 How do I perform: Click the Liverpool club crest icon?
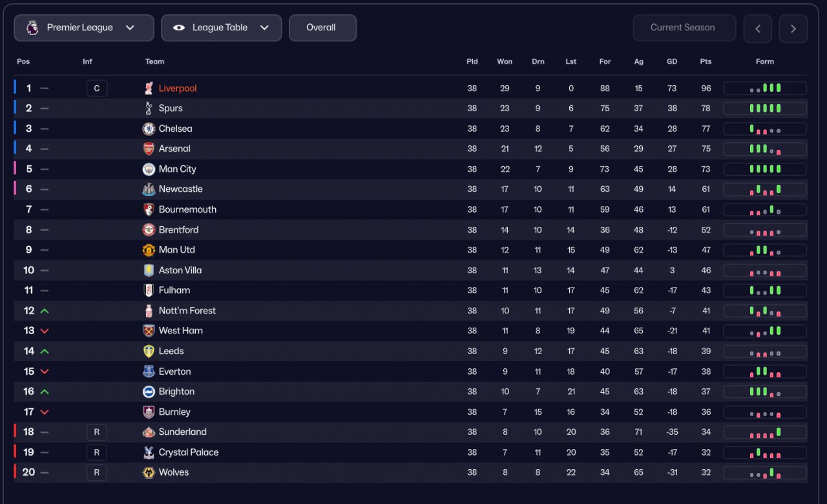[x=149, y=89]
